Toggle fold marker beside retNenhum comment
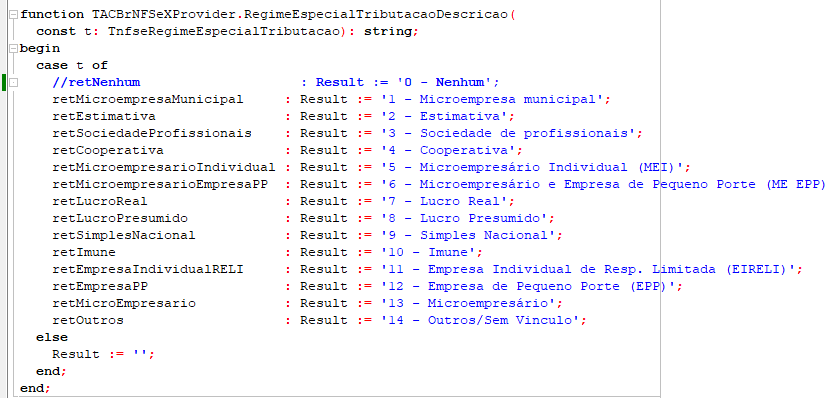The height and width of the screenshot is (398, 827). click(x=13, y=83)
